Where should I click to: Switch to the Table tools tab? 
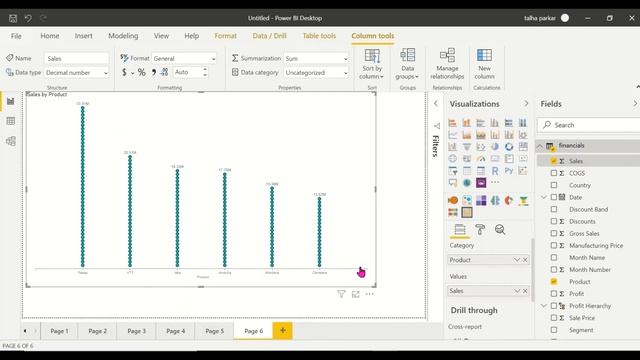coord(319,36)
